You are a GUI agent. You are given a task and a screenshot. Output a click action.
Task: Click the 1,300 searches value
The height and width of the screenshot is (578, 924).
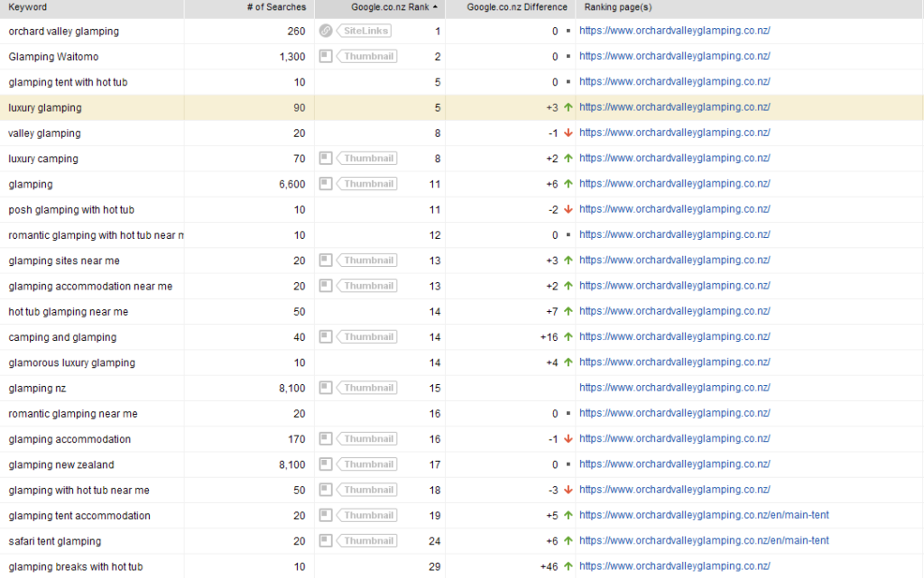[x=292, y=57]
